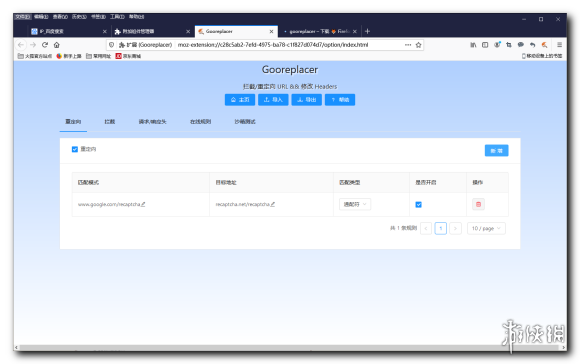Open the page actions three-dot menu

tap(408, 45)
